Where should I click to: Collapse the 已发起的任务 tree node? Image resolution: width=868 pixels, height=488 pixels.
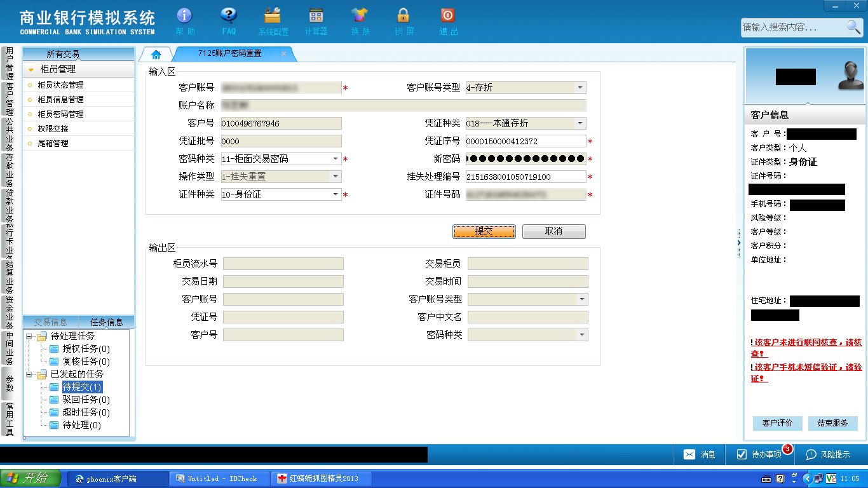[x=29, y=374]
